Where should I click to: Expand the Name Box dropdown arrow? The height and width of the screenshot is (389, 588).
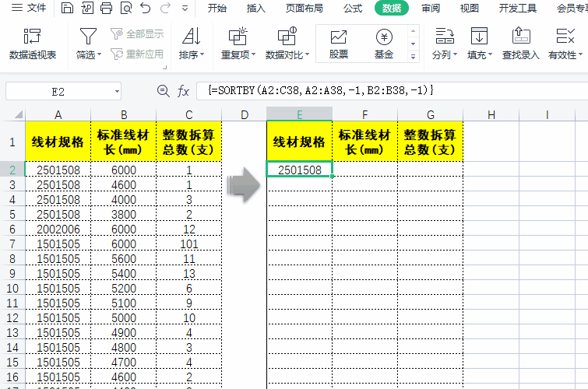[x=117, y=92]
